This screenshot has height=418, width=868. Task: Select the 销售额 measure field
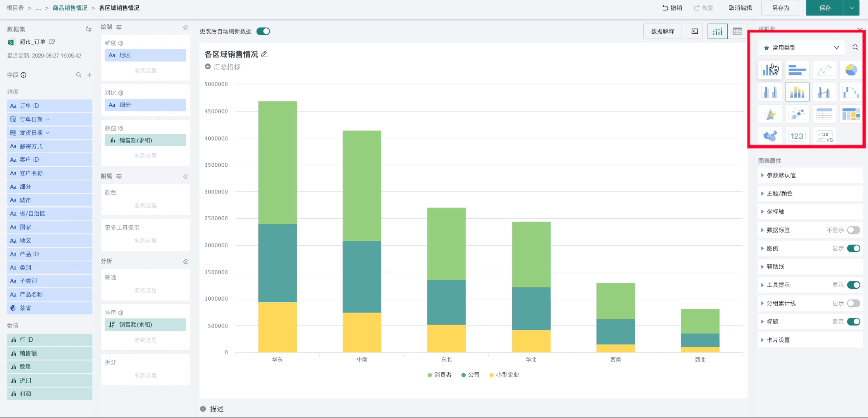50,353
